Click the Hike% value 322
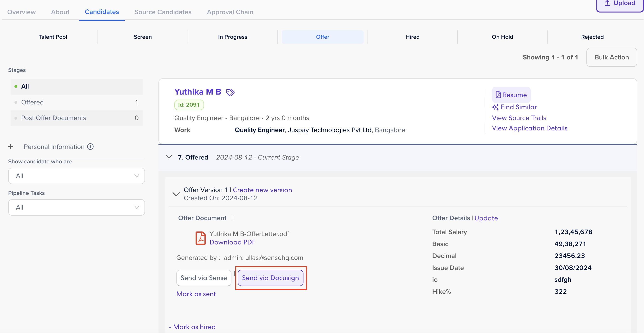 [x=560, y=292]
